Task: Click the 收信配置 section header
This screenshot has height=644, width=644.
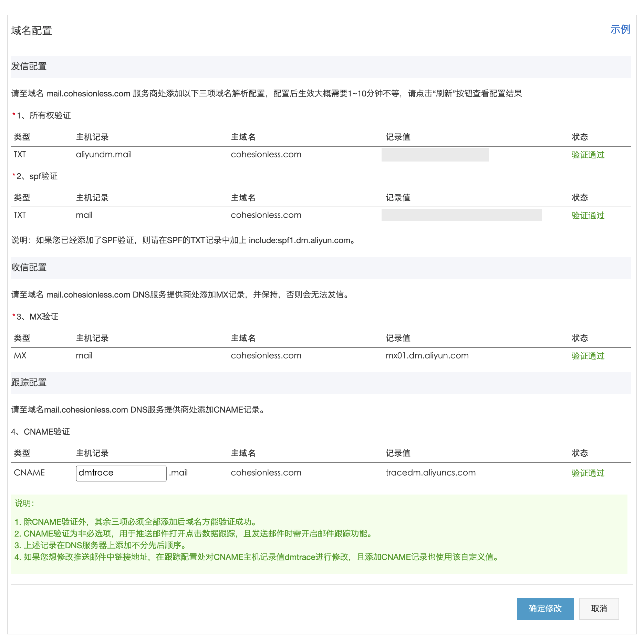Action: (x=29, y=268)
